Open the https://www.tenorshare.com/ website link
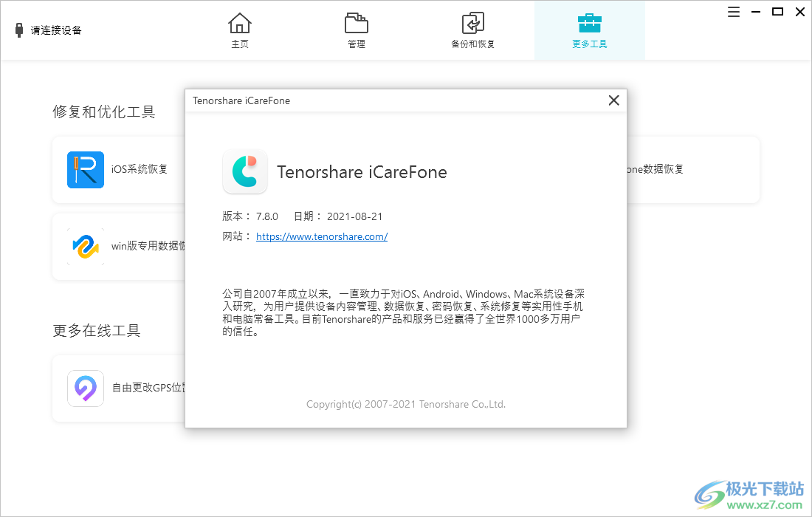 click(322, 237)
